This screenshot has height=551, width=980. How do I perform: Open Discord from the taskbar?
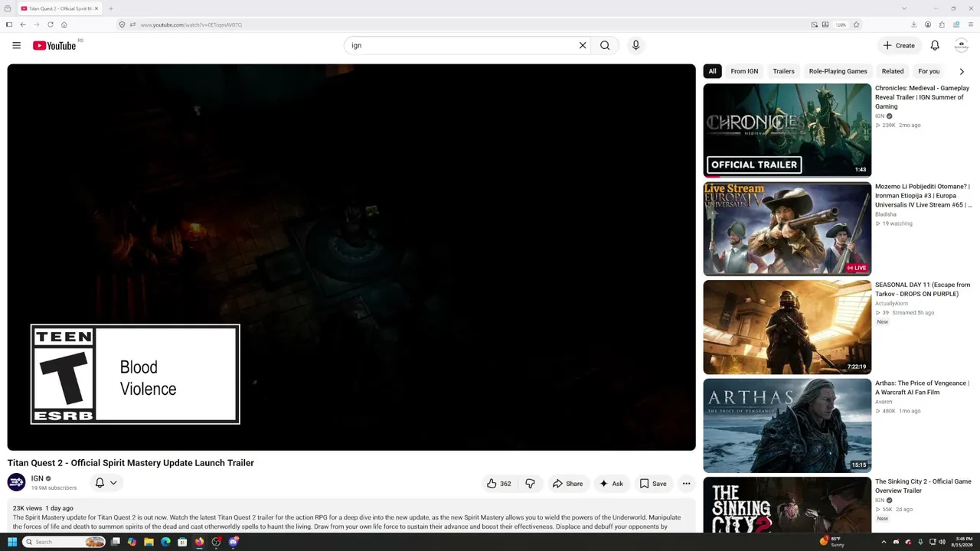234,542
